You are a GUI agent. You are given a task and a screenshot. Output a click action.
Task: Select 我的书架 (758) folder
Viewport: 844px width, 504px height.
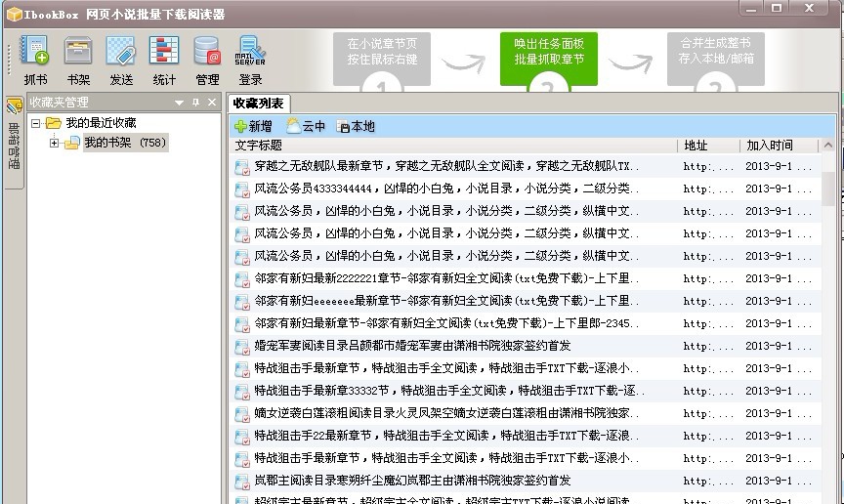click(x=125, y=143)
